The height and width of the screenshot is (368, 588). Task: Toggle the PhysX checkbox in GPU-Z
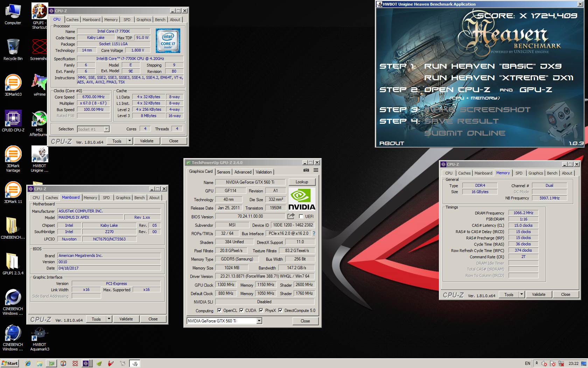[261, 311]
